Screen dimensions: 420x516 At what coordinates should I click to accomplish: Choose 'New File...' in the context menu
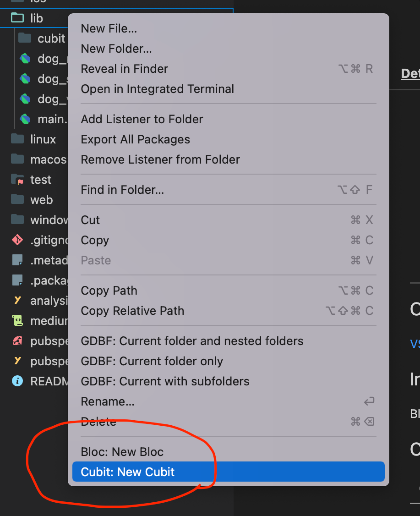point(109,28)
